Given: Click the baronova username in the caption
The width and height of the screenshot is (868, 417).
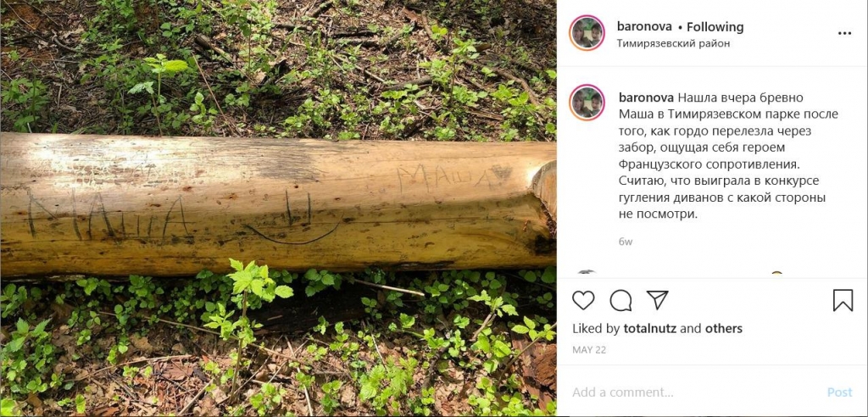Looking at the screenshot, I should point(647,97).
